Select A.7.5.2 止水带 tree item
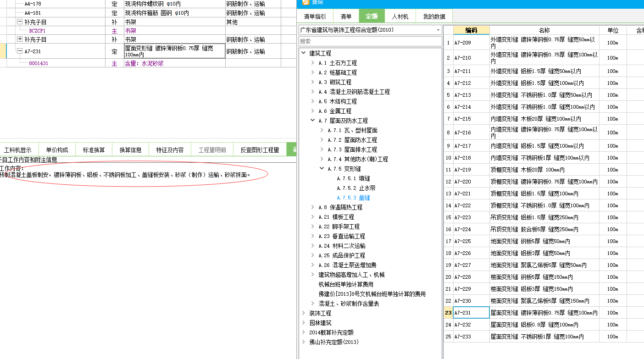Screen dimensions: 644x359 356,188
